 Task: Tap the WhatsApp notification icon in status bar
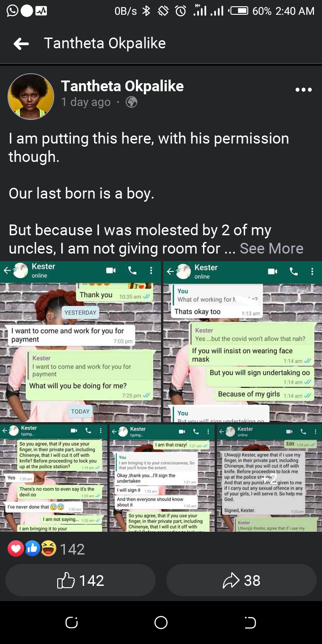click(x=13, y=11)
